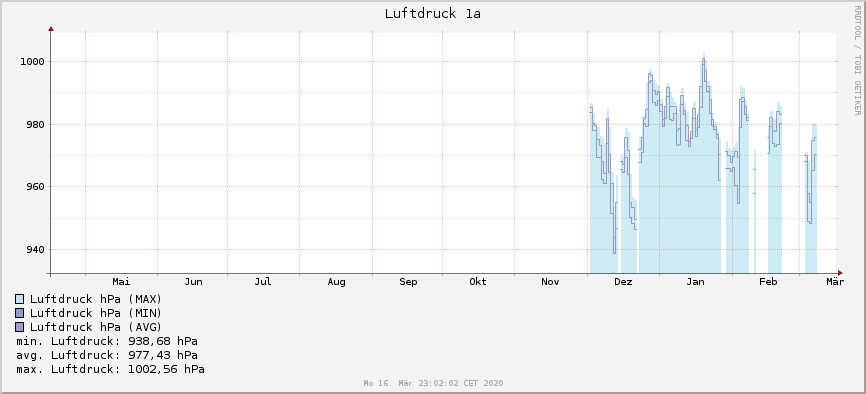Screen dimensions: 866x394
Task: Click the max. Luftdruck 1002,56 hPa text
Action: coord(110,369)
